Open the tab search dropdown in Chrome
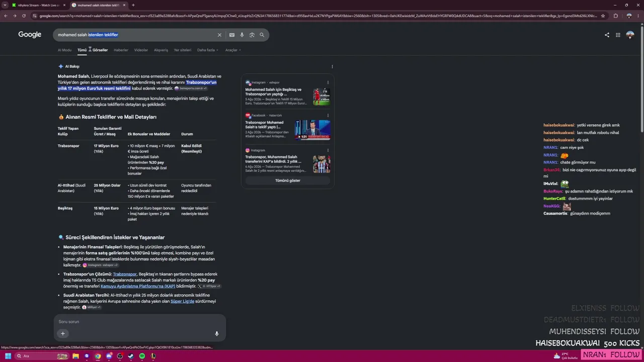 (x=5, y=5)
